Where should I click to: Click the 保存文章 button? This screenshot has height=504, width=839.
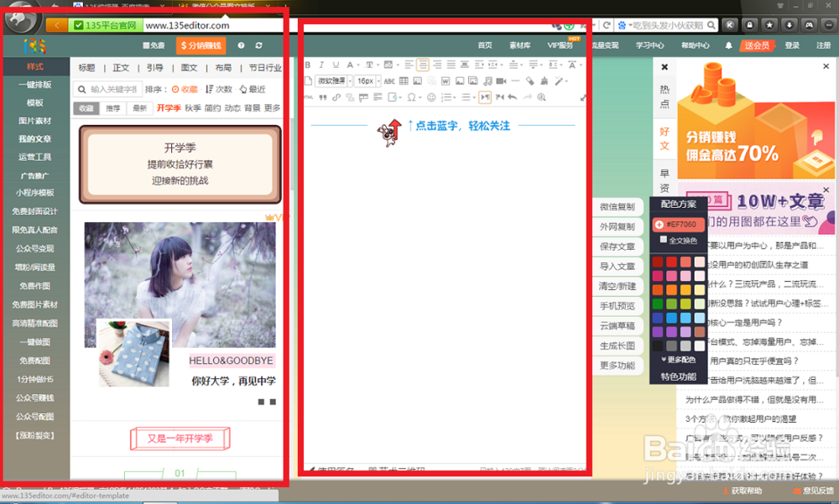coord(618,246)
